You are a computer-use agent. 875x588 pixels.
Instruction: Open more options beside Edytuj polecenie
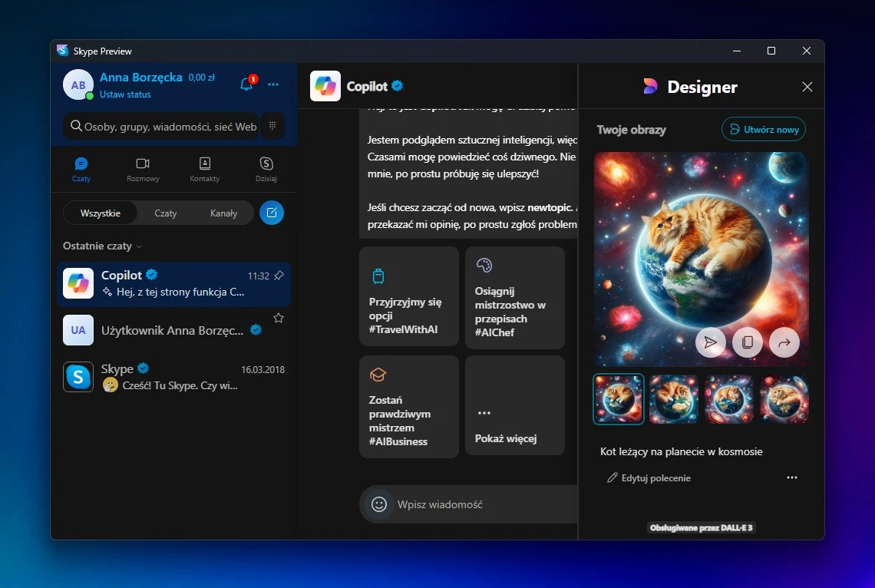tap(791, 477)
